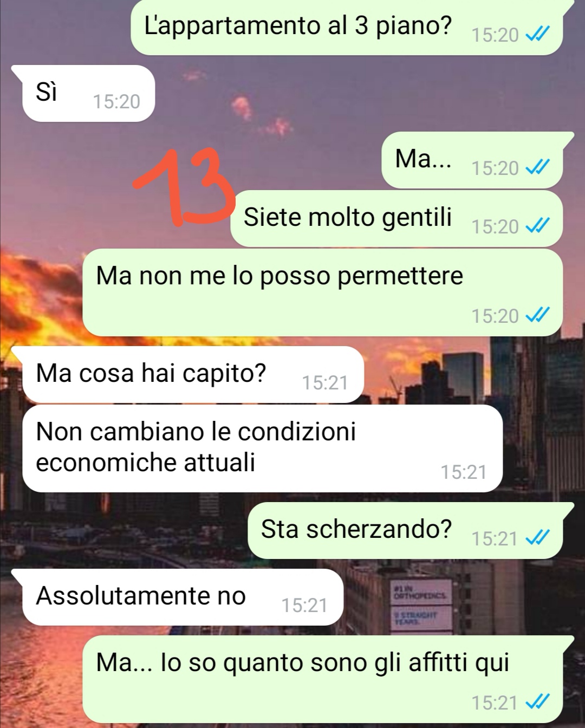Screen dimensions: 585x728
Task: Tap the blue read-receipt checkmarks on "L'appartamento al 3 piano?"
Action: point(538,36)
